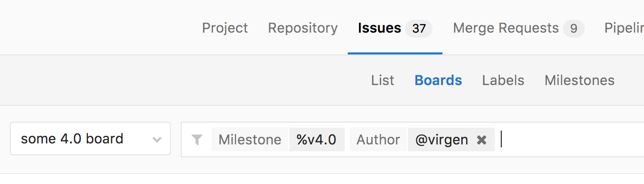Click the Author filter token label
This screenshot has height=184, width=644.
[378, 139]
